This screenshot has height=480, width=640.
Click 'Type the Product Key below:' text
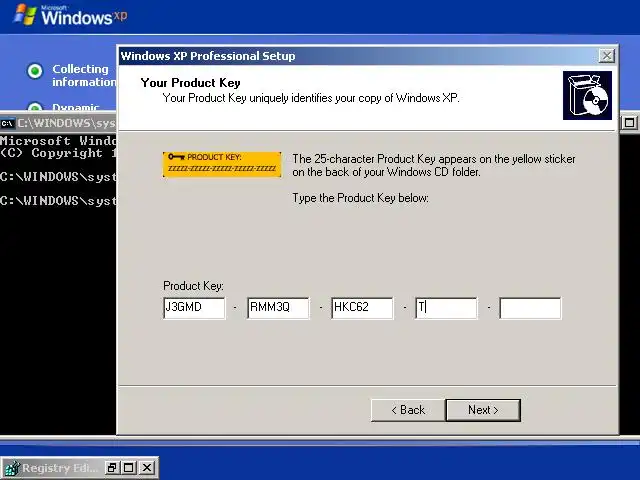click(x=360, y=198)
